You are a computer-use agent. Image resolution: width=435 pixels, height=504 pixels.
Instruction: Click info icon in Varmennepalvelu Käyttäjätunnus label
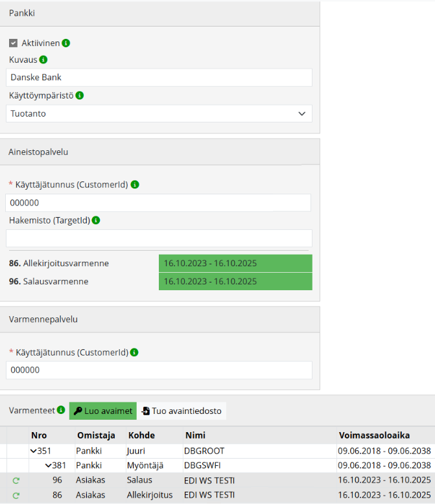(135, 352)
